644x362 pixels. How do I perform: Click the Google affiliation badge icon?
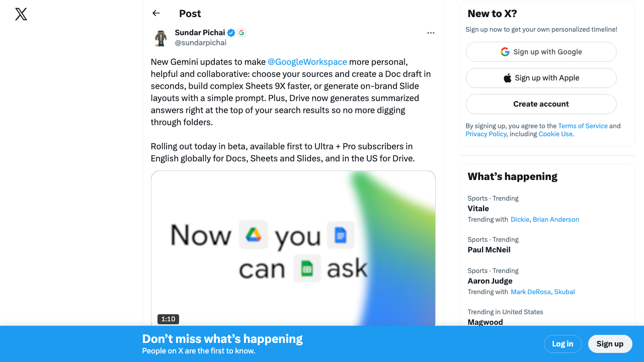pyautogui.click(x=242, y=33)
